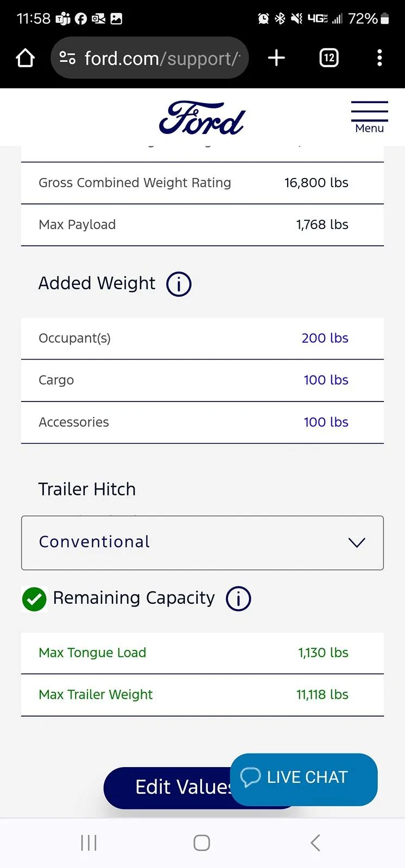Expand the dropdown chevron next to Conventional
The image size is (405, 868).
pyautogui.click(x=357, y=542)
